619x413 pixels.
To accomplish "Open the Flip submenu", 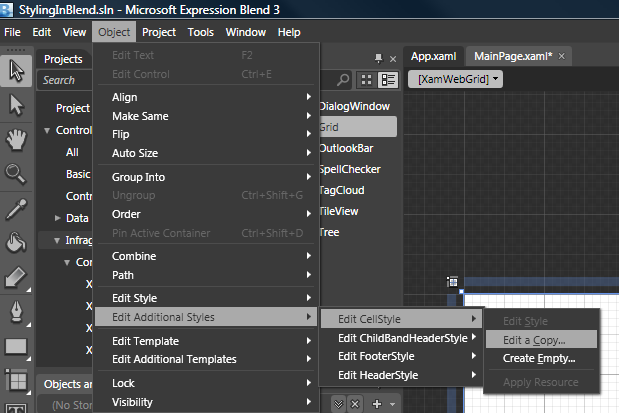I will (x=206, y=134).
